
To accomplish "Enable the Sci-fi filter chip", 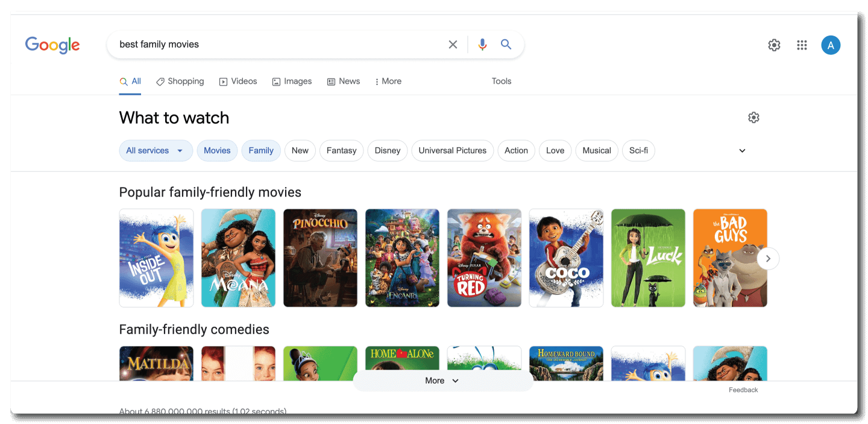I will tap(638, 151).
